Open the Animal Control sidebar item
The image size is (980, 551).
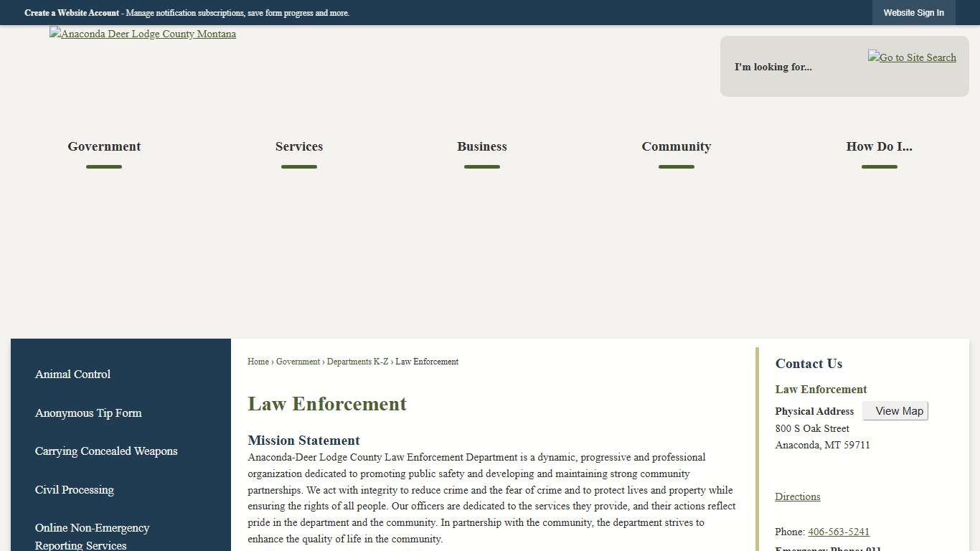pyautogui.click(x=72, y=374)
